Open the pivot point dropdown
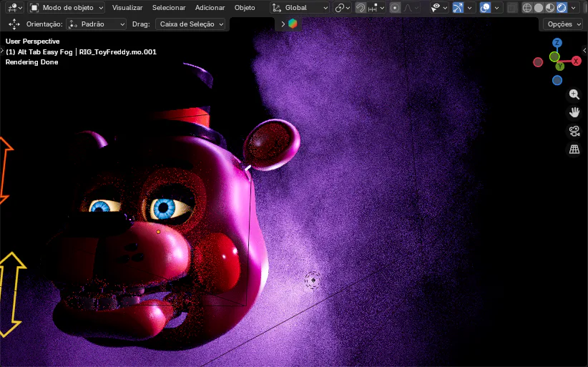 click(343, 7)
